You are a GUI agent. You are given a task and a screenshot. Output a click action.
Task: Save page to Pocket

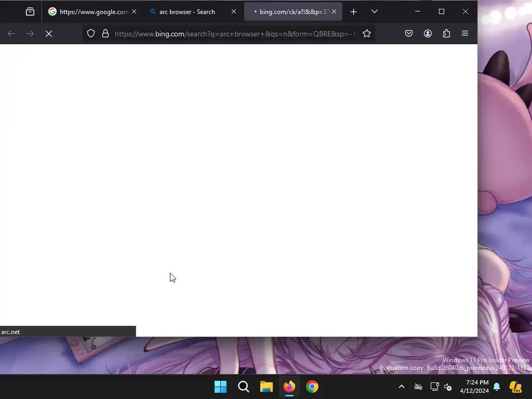click(409, 34)
